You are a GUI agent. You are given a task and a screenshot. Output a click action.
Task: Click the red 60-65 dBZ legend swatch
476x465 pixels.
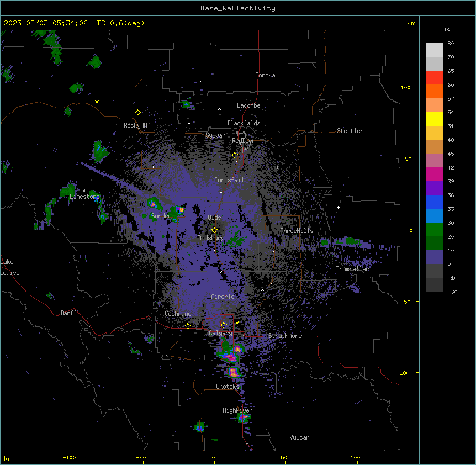pyautogui.click(x=434, y=78)
